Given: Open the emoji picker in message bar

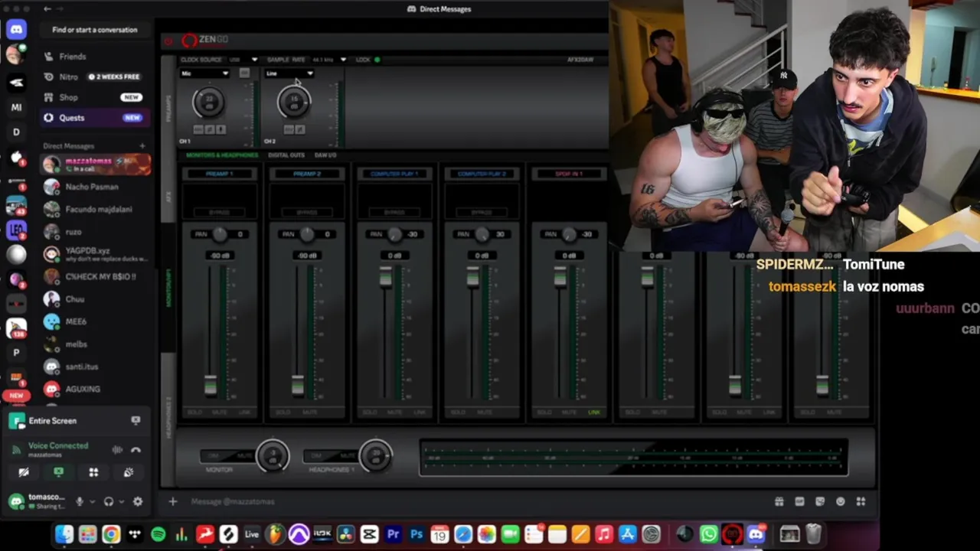Looking at the screenshot, I should [x=841, y=501].
